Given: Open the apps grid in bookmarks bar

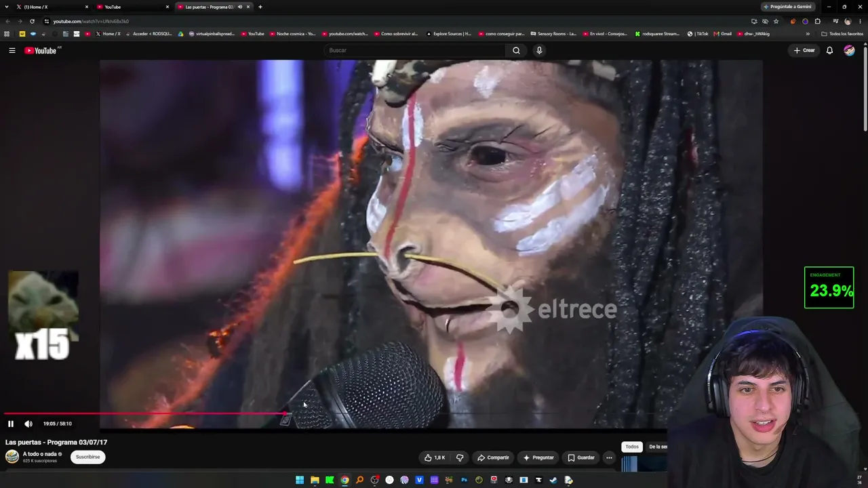Looking at the screenshot, I should pos(7,33).
